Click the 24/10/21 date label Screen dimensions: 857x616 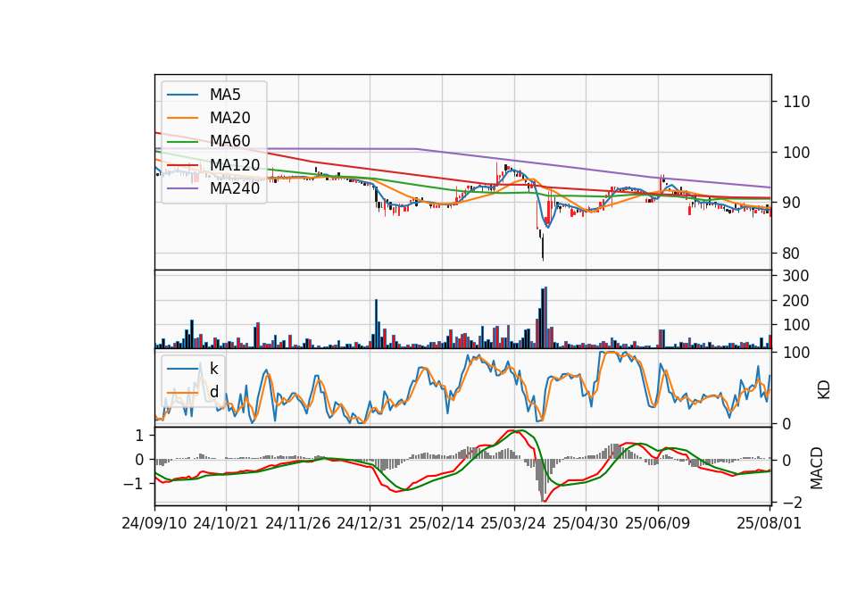pos(226,523)
